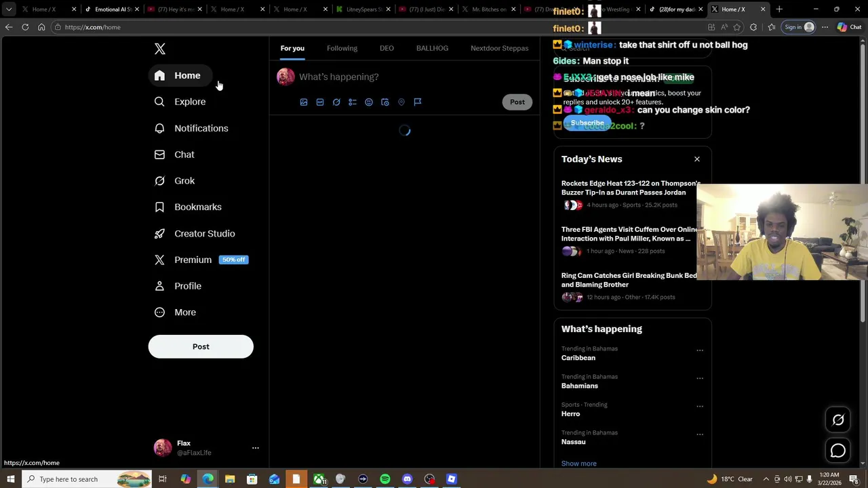Open options for Herro trend
This screenshot has width=868, height=488.
(700, 407)
